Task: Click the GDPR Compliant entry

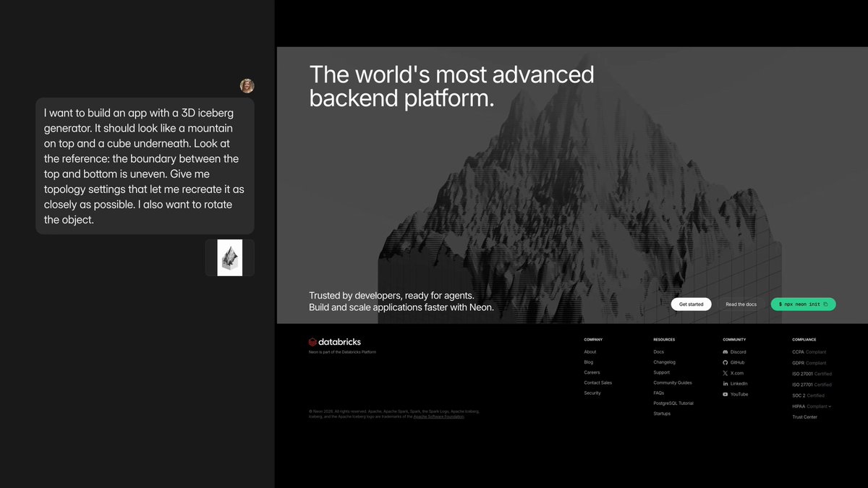Action: coord(809,363)
